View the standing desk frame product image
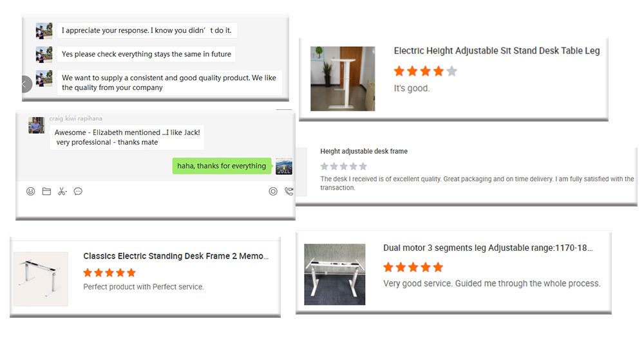644x337 pixels. tap(41, 278)
